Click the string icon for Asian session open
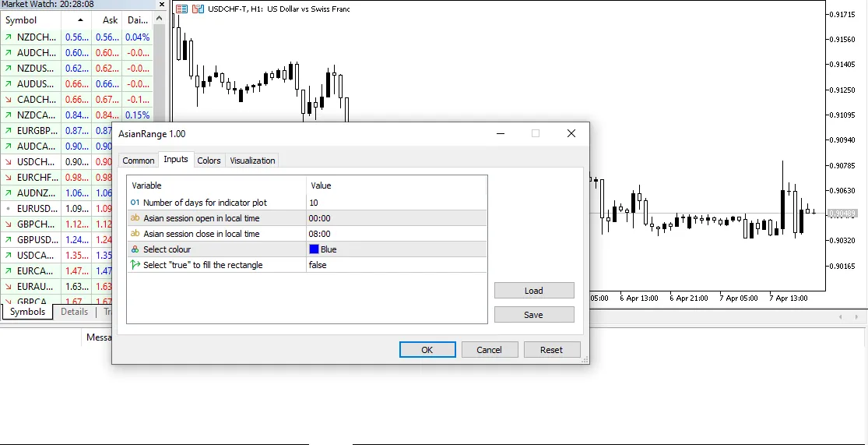 coord(135,218)
